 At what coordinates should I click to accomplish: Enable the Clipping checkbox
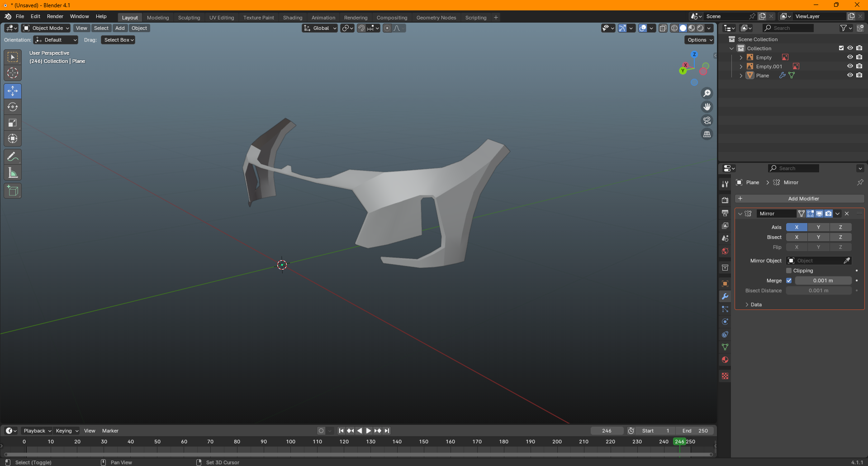click(789, 271)
